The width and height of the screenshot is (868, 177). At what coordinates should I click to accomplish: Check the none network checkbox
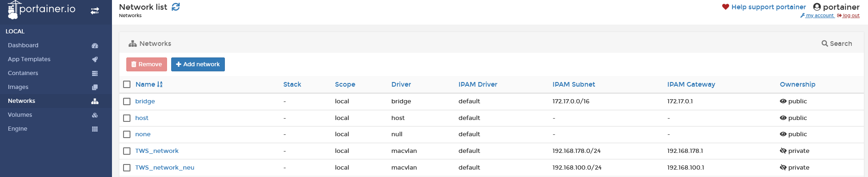coord(127,134)
